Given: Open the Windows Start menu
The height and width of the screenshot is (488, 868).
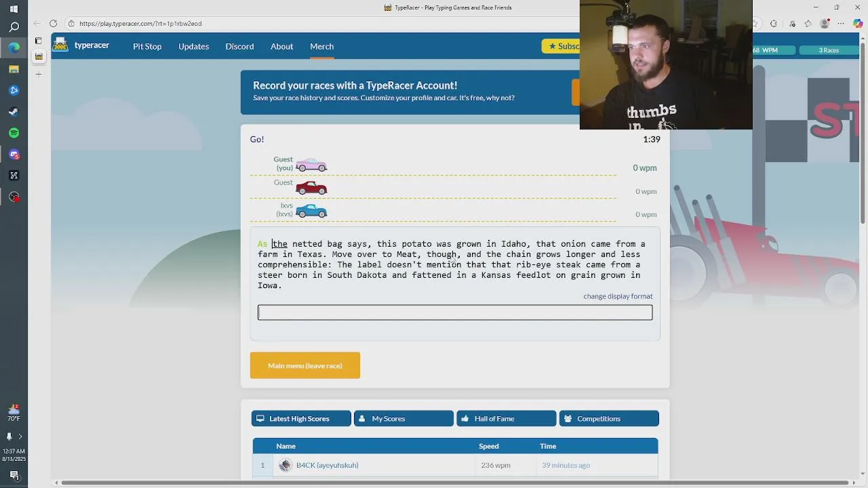Looking at the screenshot, I should coord(14,9).
